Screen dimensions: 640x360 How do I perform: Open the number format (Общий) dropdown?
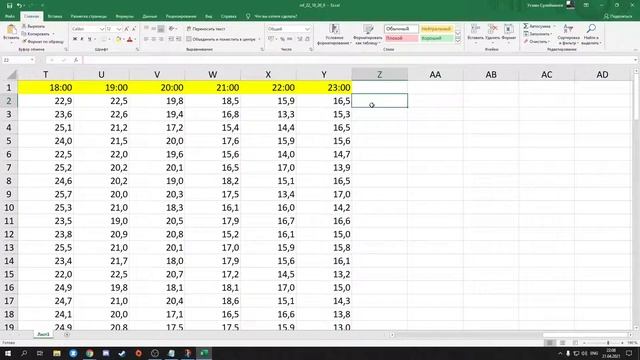307,29
